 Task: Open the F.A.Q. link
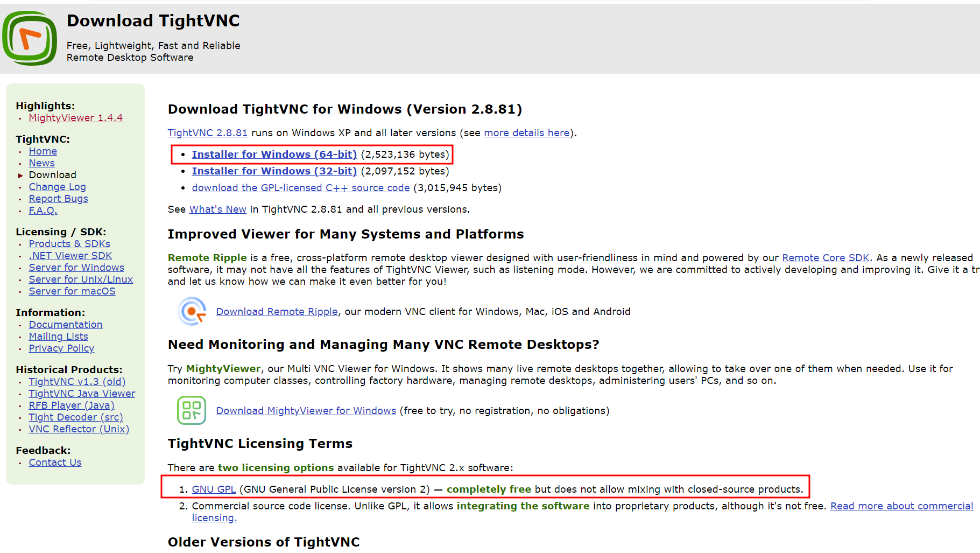pyautogui.click(x=43, y=211)
